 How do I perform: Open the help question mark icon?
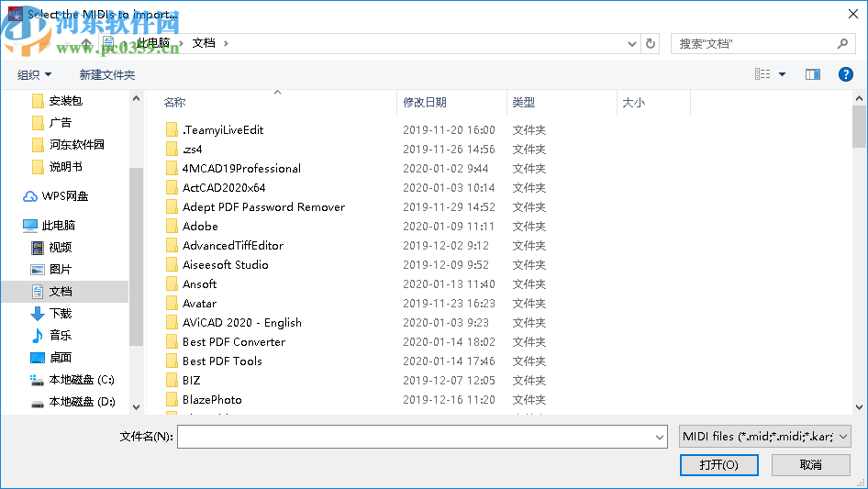845,74
